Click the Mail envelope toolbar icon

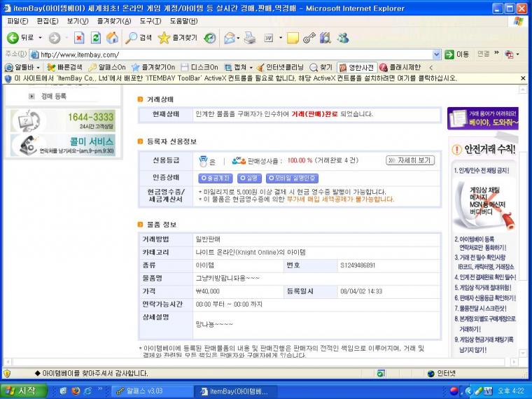click(x=229, y=38)
